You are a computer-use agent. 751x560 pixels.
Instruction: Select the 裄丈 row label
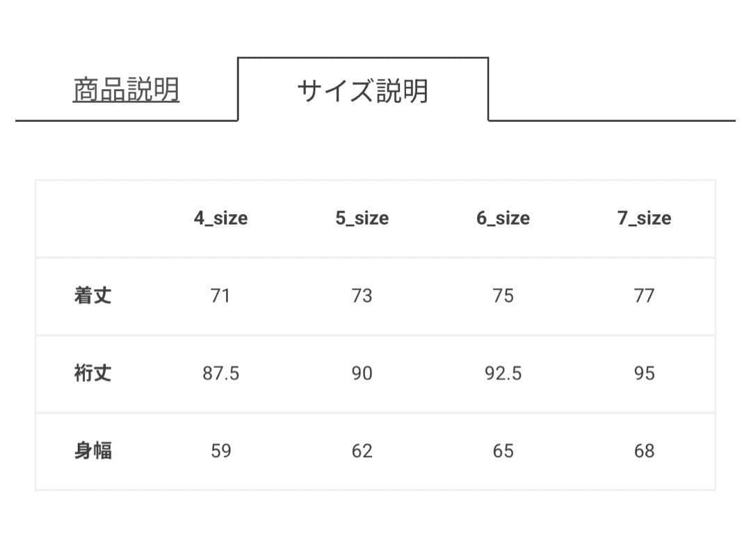point(91,374)
